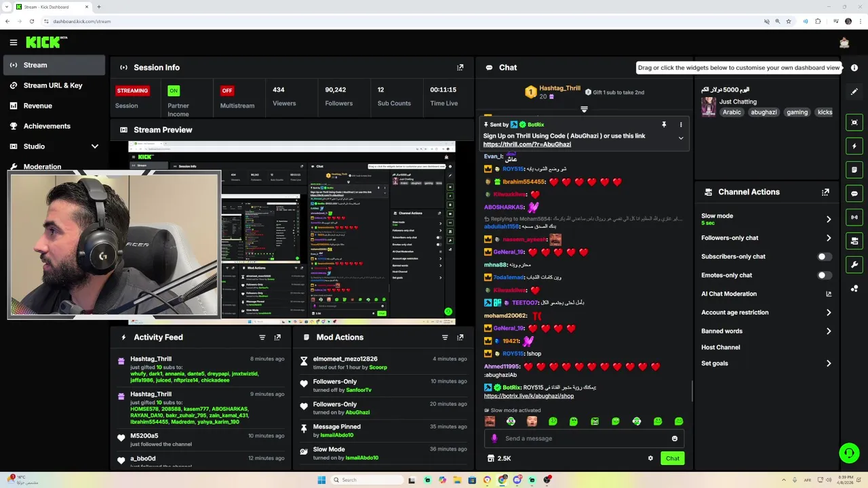Select Stream in left sidebar
The image size is (868, 488).
coord(54,65)
